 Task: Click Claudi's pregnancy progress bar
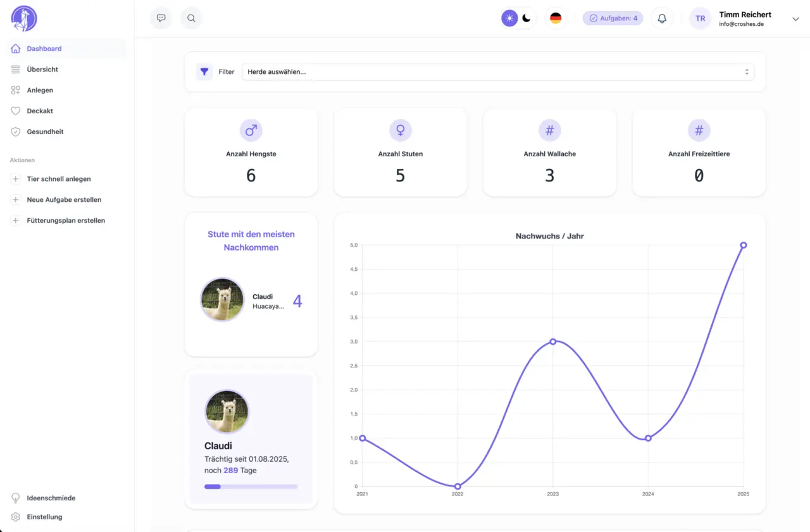251,486
